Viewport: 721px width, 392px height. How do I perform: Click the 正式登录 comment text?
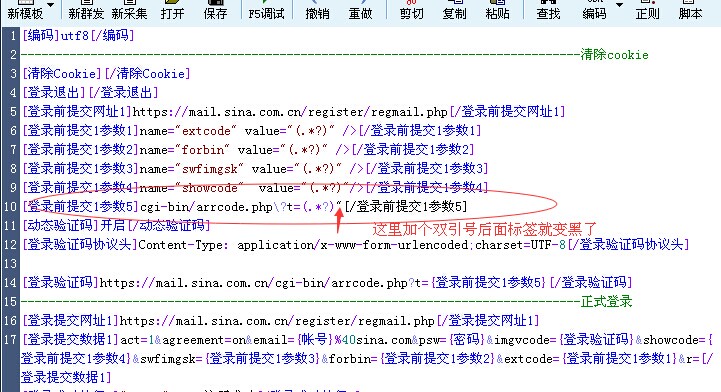pos(607,301)
